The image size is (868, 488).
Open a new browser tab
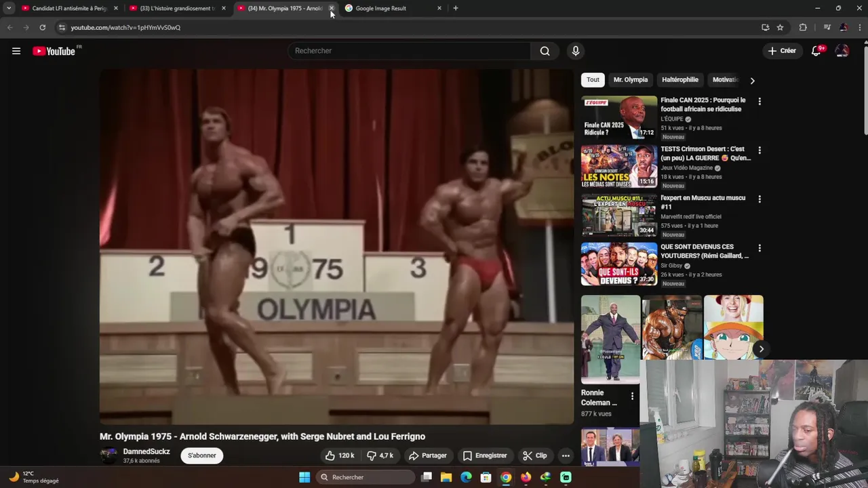click(455, 8)
